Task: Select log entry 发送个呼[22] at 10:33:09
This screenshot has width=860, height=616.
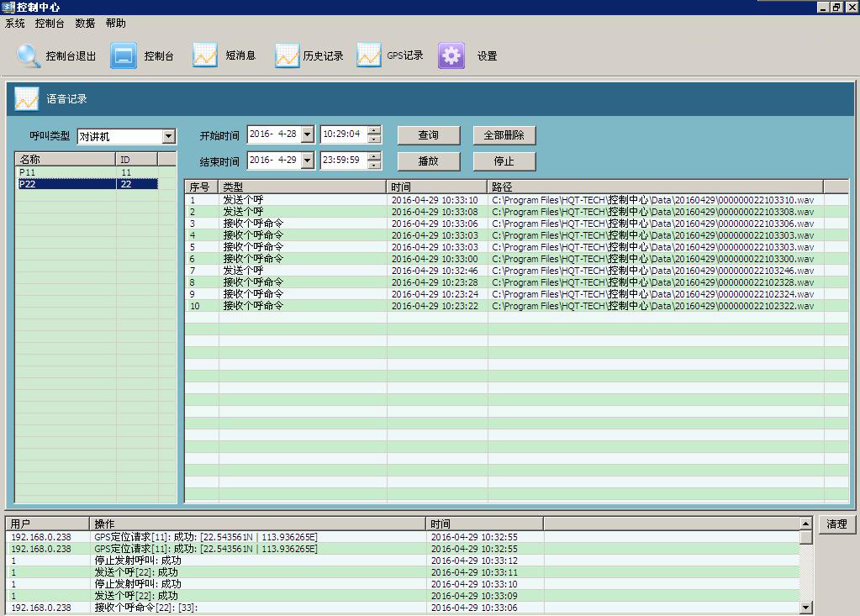Action: click(404, 596)
